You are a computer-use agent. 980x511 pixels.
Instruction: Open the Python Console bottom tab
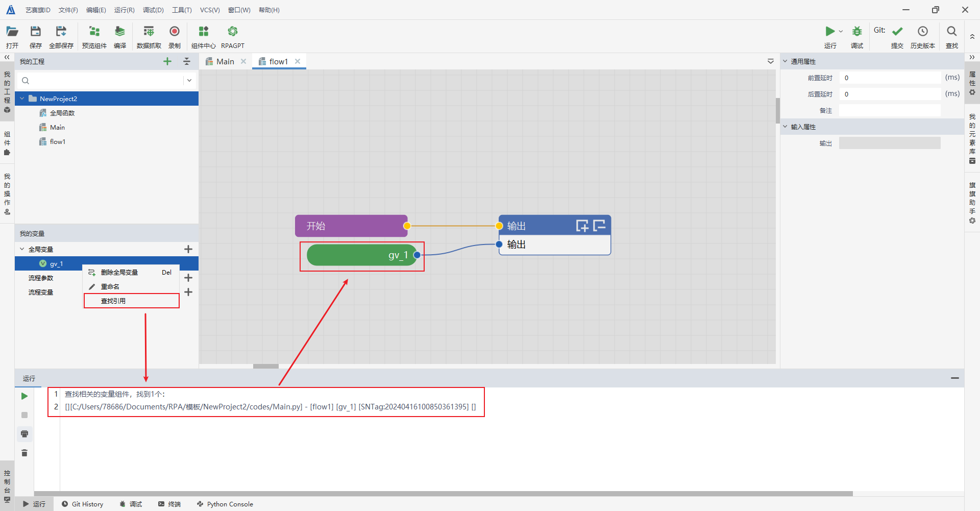pos(225,504)
